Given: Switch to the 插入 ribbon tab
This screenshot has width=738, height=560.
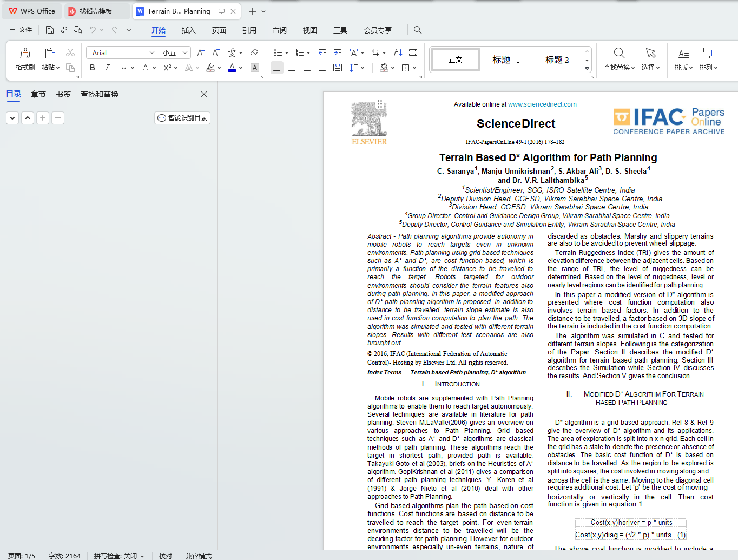Looking at the screenshot, I should [x=188, y=30].
